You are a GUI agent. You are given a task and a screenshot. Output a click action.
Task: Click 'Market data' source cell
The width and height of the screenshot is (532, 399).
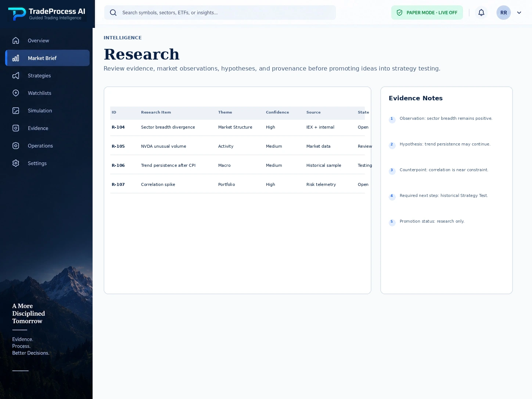(319, 146)
